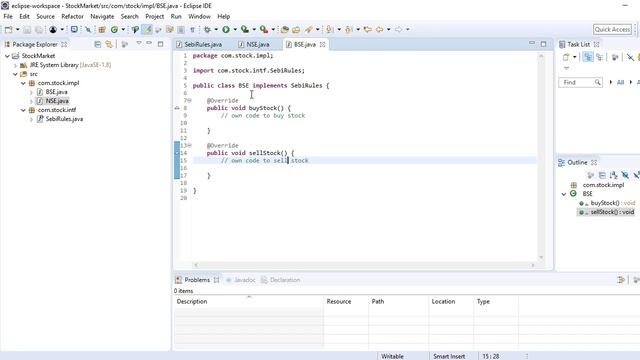Image resolution: width=640 pixels, height=360 pixels.
Task: Open the Navigate menu
Action: coord(102,16)
